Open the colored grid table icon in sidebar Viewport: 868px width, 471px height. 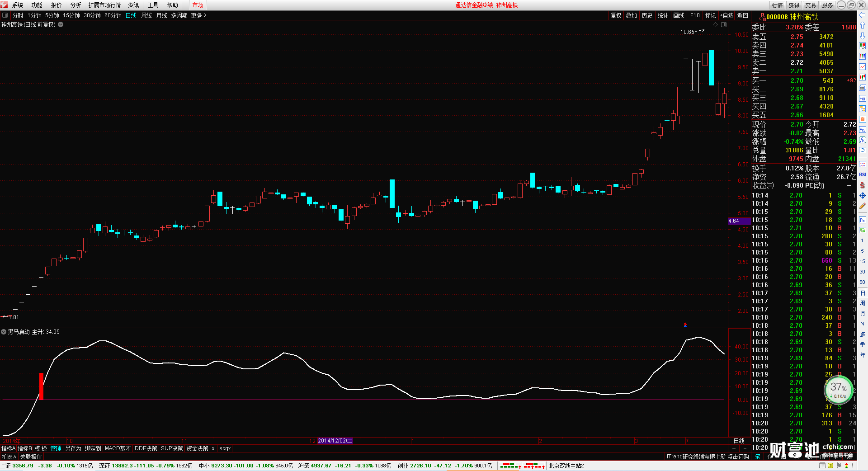[863, 57]
